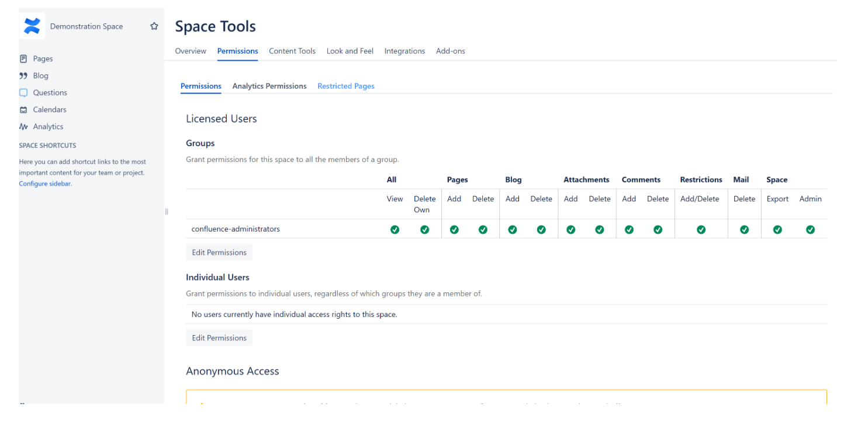The width and height of the screenshot is (868, 421).
Task: Select the Analytics Permissions sub-tab
Action: (269, 86)
